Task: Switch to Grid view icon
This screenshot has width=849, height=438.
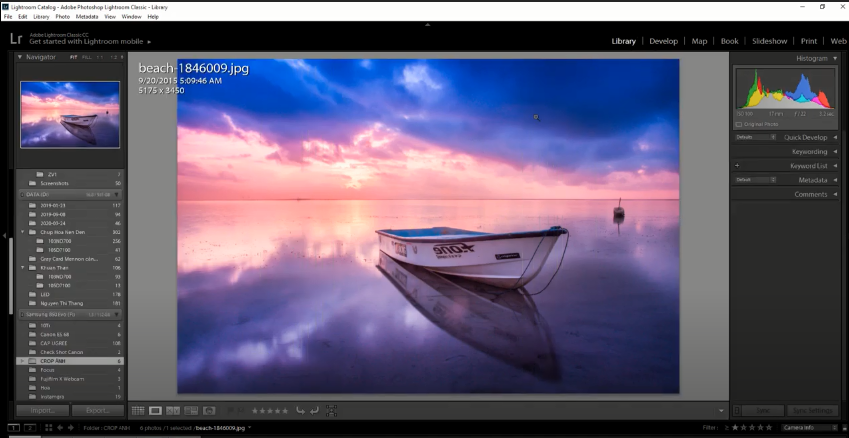Action: point(137,410)
